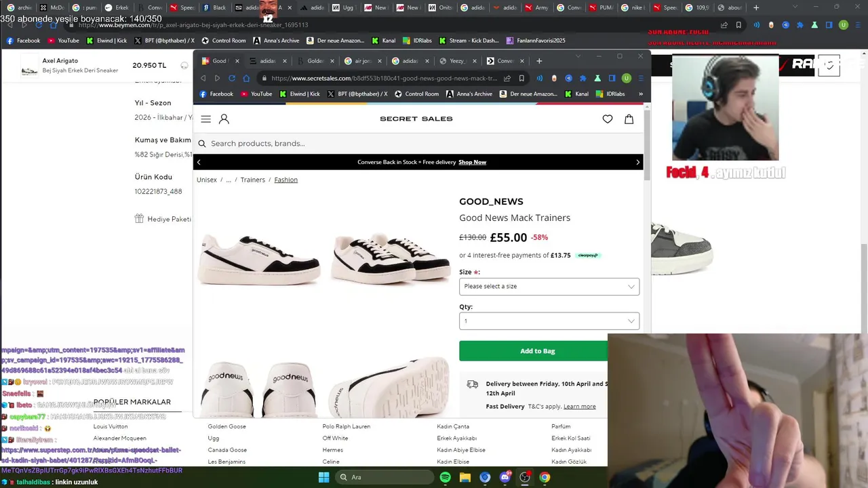Screen dimensions: 868x488
Task: Open the wishlist heart icon
Action: 608,119
